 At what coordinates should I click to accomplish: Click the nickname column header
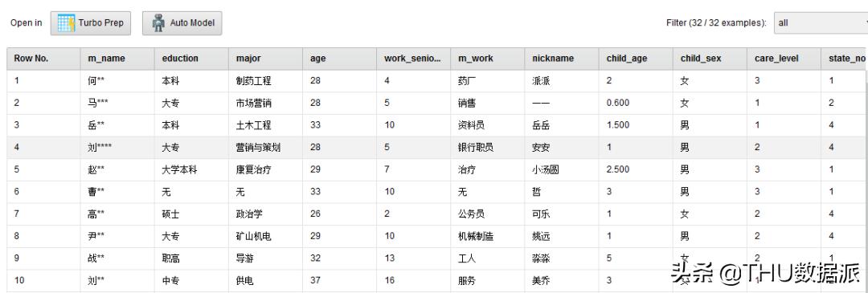pos(562,59)
